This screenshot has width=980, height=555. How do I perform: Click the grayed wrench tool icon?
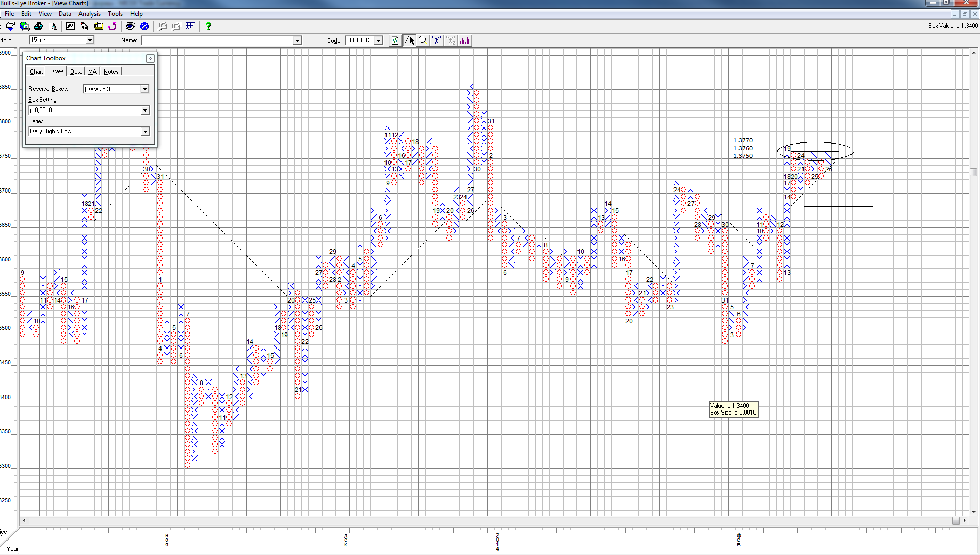tap(163, 26)
